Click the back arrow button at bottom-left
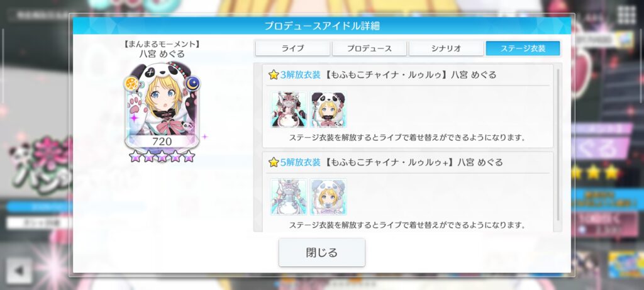Viewport: 644px width, 290px height. pos(19,270)
